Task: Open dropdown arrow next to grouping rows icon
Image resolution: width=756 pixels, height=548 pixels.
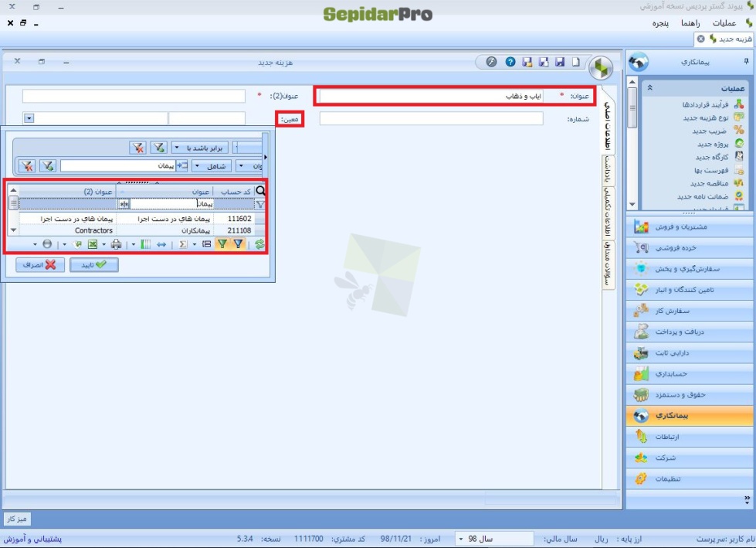Action: pos(195,244)
